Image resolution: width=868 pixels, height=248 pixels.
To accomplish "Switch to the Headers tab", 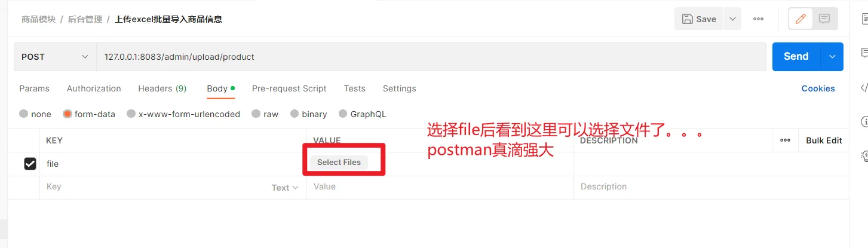I will [x=162, y=88].
